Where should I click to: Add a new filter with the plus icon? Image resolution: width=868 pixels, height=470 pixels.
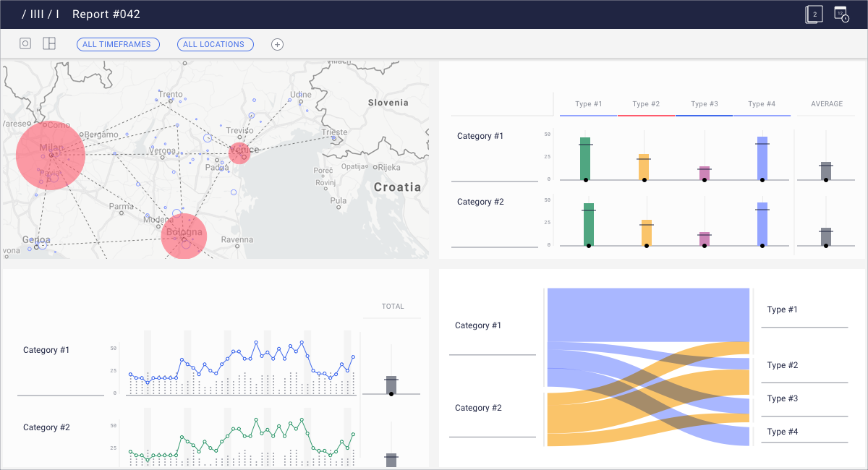coord(277,44)
